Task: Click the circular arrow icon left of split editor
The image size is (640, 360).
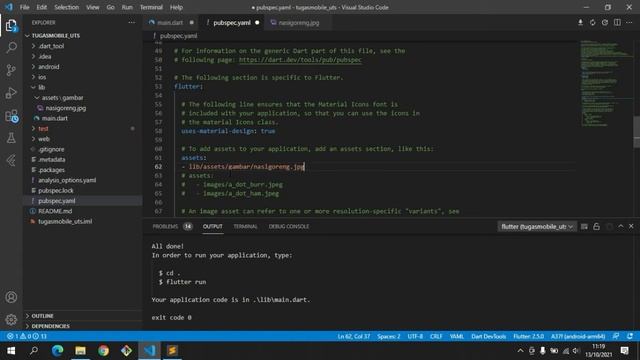Action: click(605, 22)
